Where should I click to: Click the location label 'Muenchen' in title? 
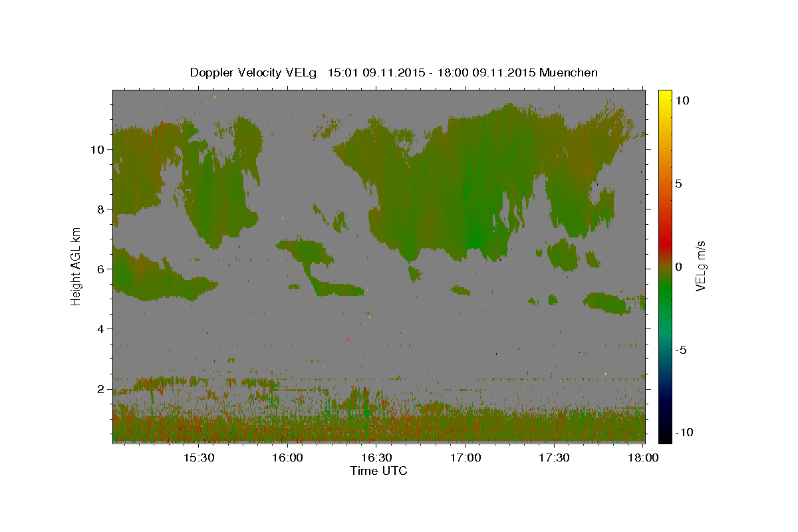(x=569, y=72)
